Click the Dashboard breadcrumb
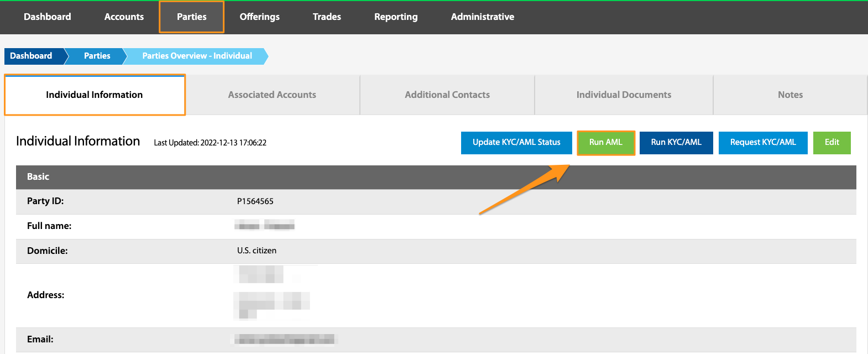 pyautogui.click(x=33, y=56)
